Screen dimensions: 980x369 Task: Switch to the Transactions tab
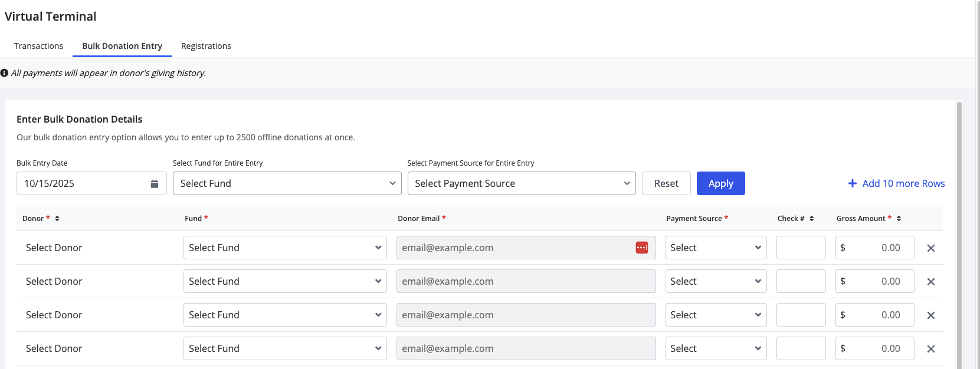pos(38,46)
